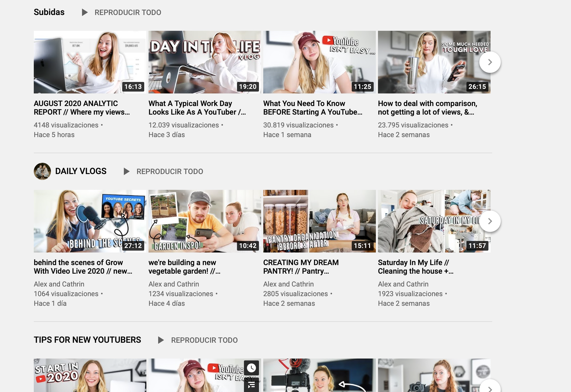Open Alex and Cathrin channel under behind the scenes
This screenshot has width=571, height=392.
59,284
